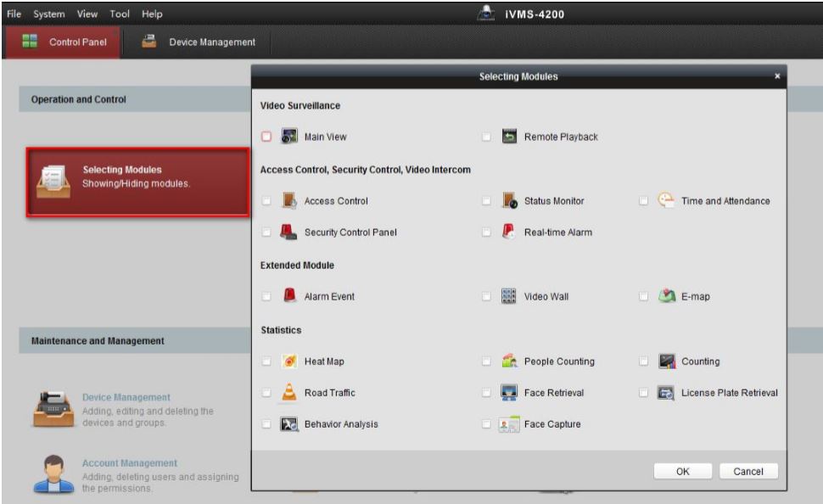
Task: Open the Tool menu
Action: point(120,14)
